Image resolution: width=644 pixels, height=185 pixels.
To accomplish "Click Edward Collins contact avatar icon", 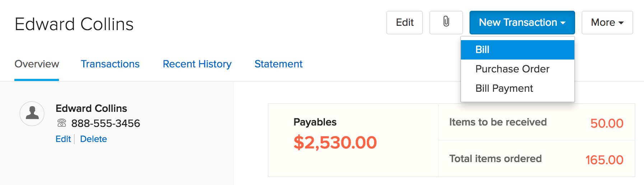I will coord(32,113).
